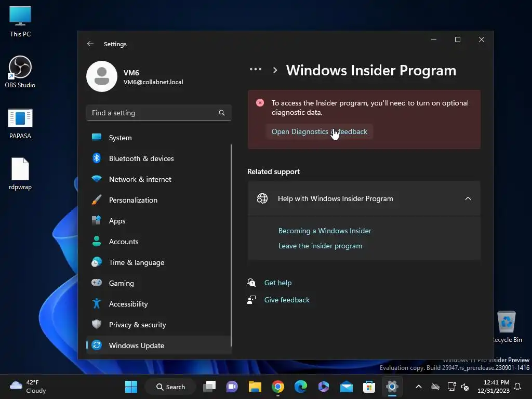Screen dimensions: 532x399
Task: Expand the breadcrumb ellipsis menu
Action: (256, 69)
